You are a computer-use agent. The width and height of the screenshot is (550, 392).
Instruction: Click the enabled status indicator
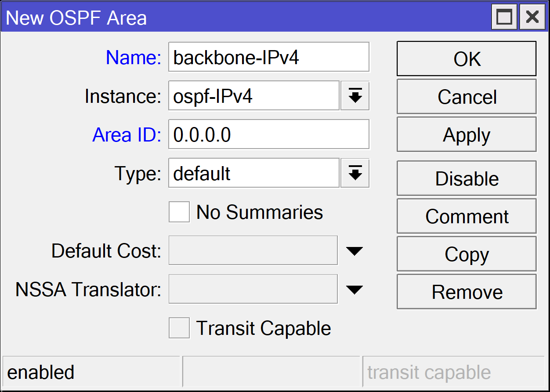pos(90,371)
